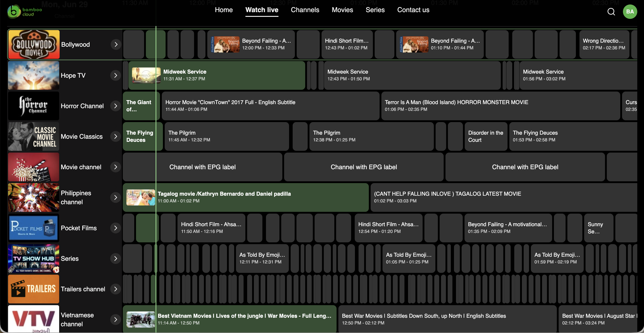Open the search icon
This screenshot has height=333, width=644.
pyautogui.click(x=611, y=11)
